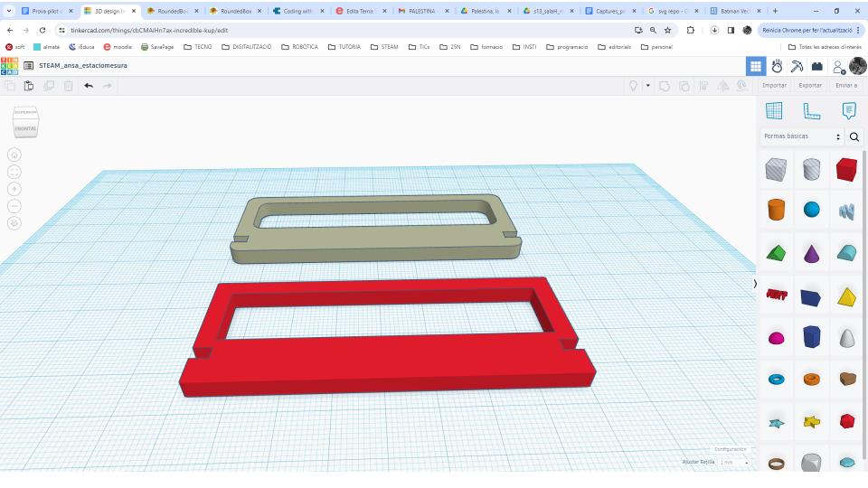
Task: Click the workplane tool icon
Action: (x=774, y=110)
